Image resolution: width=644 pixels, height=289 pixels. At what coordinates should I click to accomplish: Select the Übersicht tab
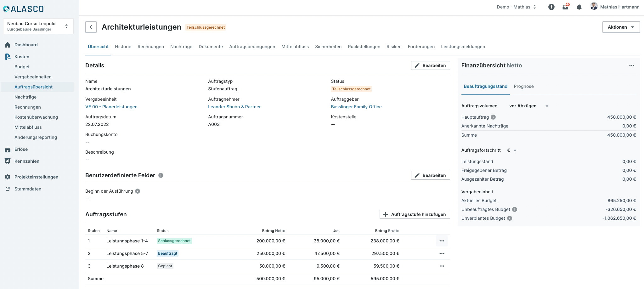(x=98, y=47)
